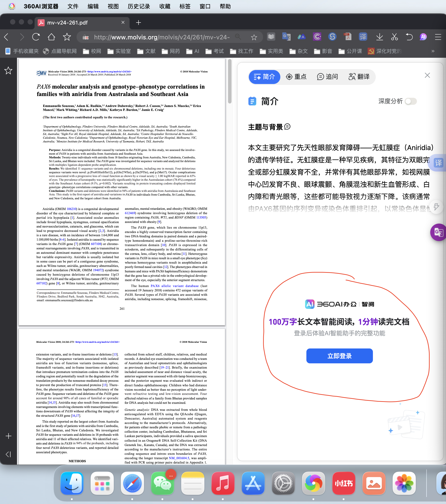Open the Google Translate extension icon
The image size is (446, 504).
(286, 37)
